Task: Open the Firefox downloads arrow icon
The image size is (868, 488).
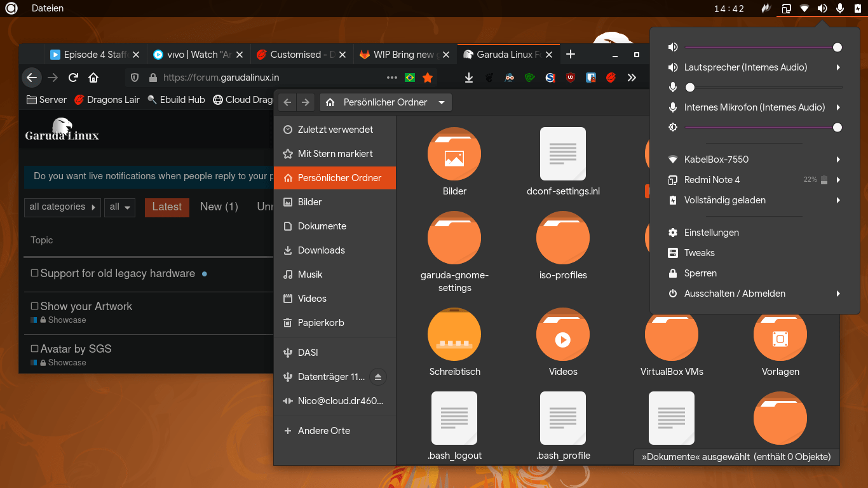Action: click(468, 78)
